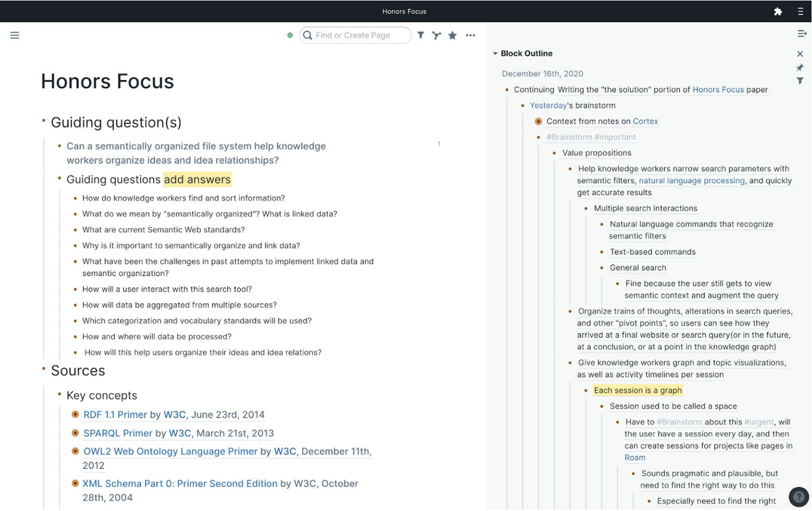Click the Guiding question(s) heading bullet

pos(43,121)
